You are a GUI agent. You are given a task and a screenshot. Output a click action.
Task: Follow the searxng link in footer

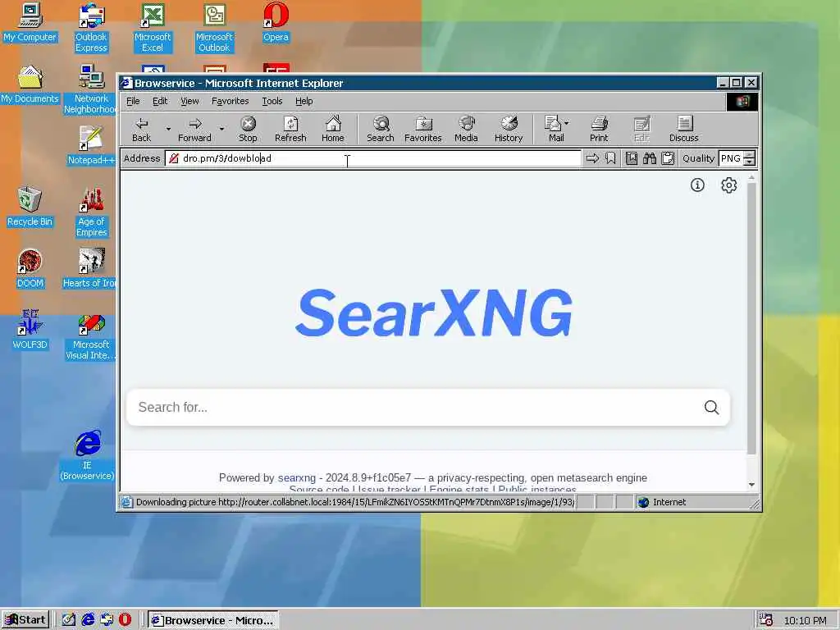[297, 478]
